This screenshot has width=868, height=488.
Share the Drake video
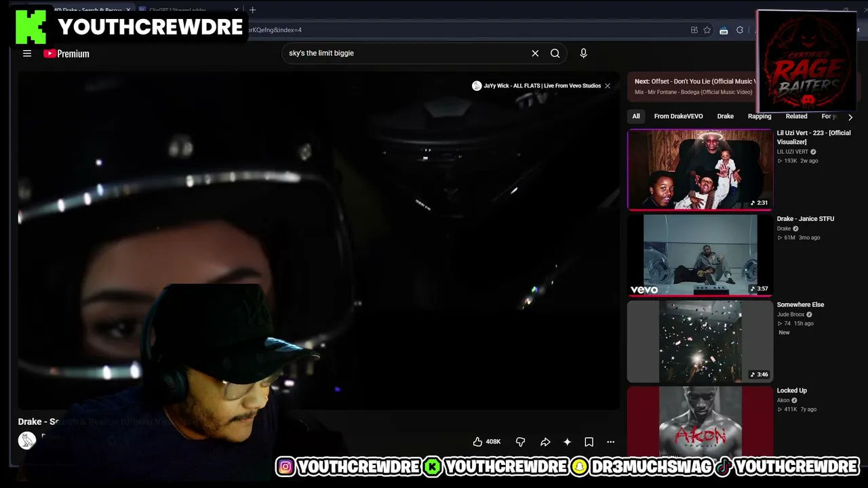click(x=545, y=442)
